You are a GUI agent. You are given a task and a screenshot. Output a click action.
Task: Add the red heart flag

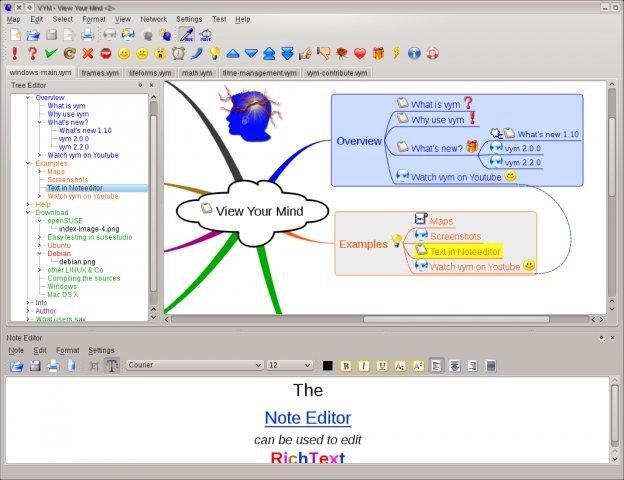coord(360,54)
